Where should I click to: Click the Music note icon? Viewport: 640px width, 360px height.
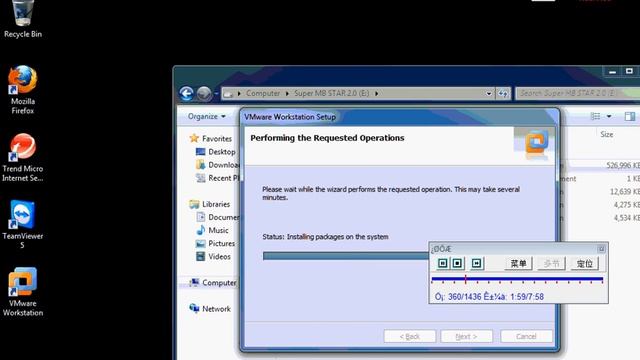tap(200, 230)
